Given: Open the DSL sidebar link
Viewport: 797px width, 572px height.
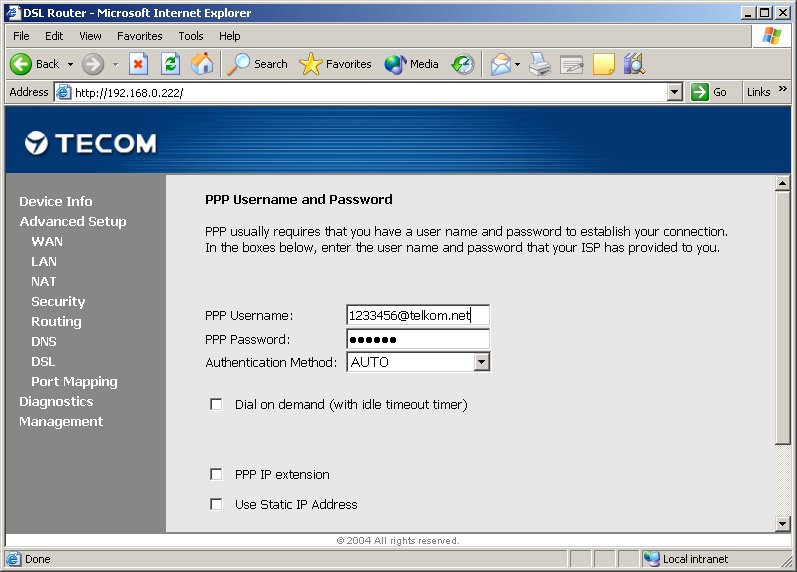Looking at the screenshot, I should [43, 362].
